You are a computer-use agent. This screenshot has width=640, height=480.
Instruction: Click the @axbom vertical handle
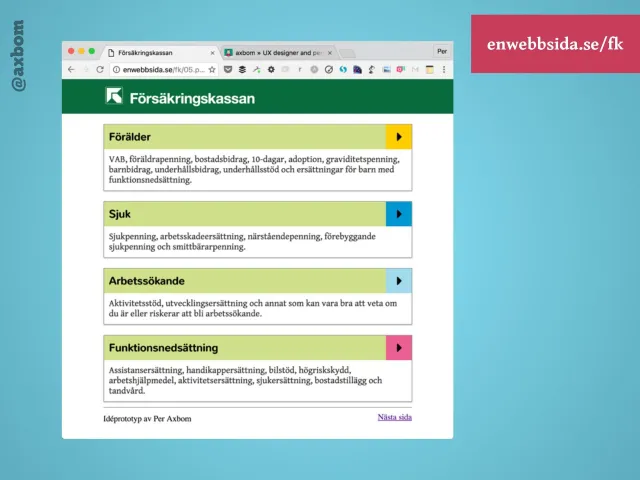pyautogui.click(x=18, y=56)
